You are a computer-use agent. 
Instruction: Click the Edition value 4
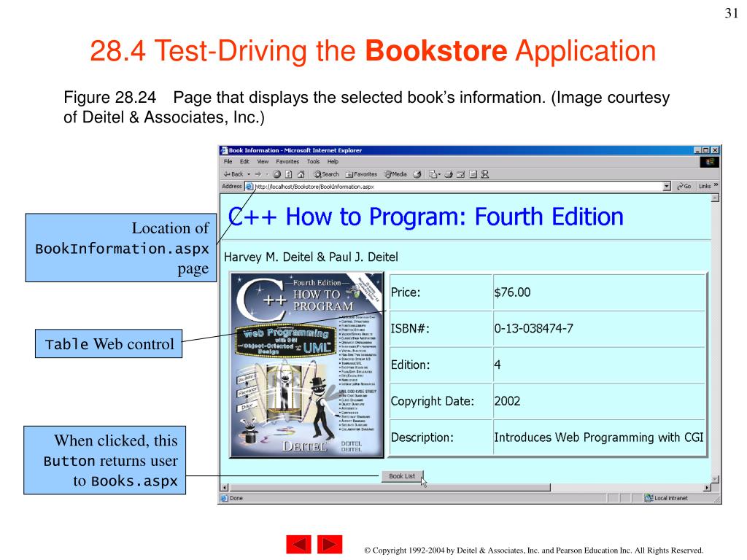click(498, 365)
